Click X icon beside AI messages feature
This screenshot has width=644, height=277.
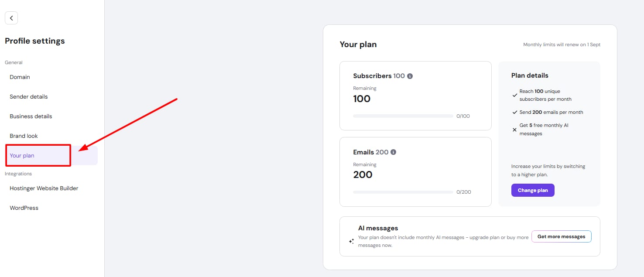click(515, 130)
